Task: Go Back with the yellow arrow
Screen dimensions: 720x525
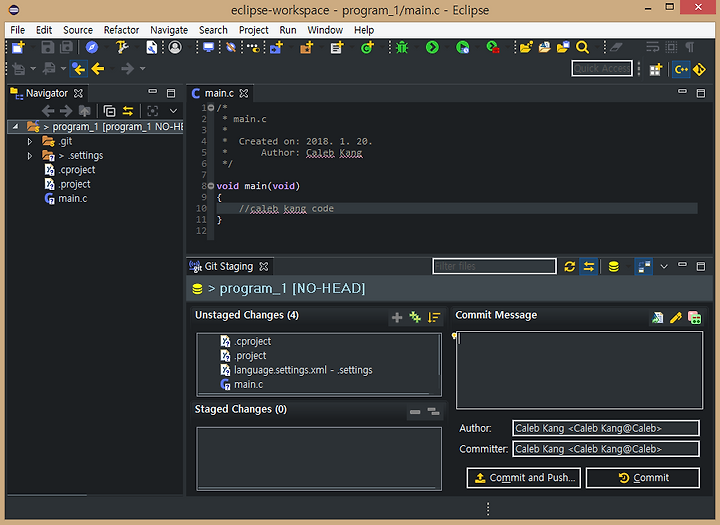Action: coord(98,69)
